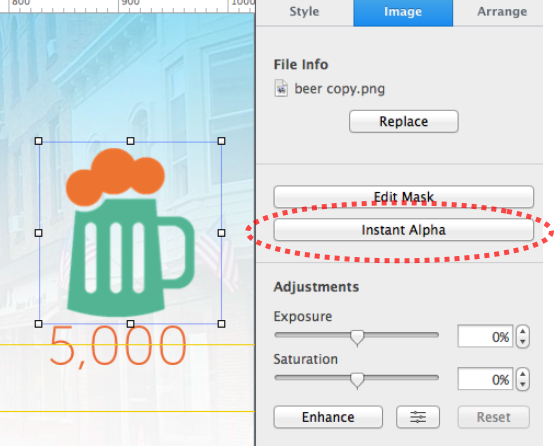The height and width of the screenshot is (447, 557).
Task: Click the top-middle selection handle of beer image
Action: pos(130,141)
